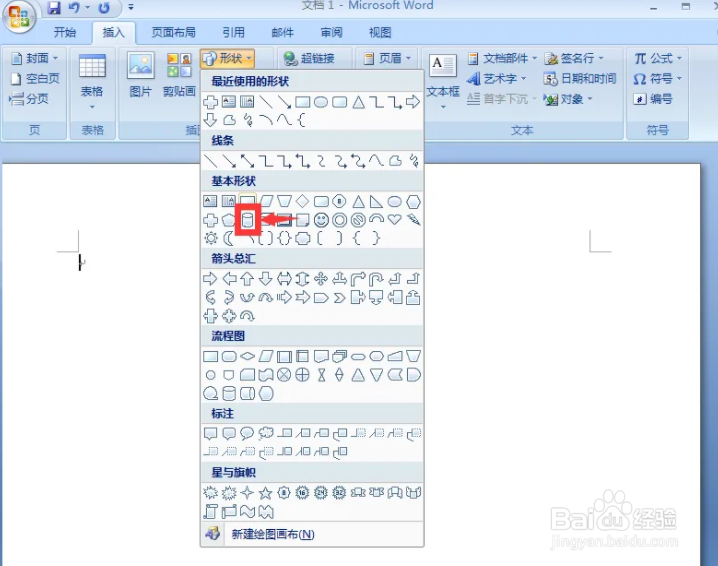Select the wave shape in 星与旗帜

pyautogui.click(x=247, y=511)
